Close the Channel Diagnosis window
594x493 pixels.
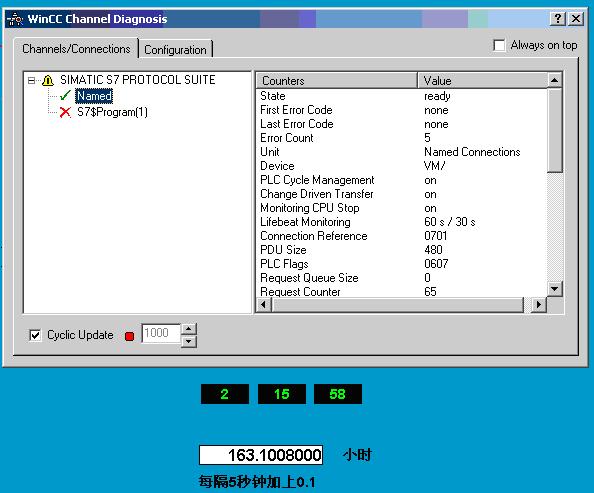pyautogui.click(x=575, y=19)
